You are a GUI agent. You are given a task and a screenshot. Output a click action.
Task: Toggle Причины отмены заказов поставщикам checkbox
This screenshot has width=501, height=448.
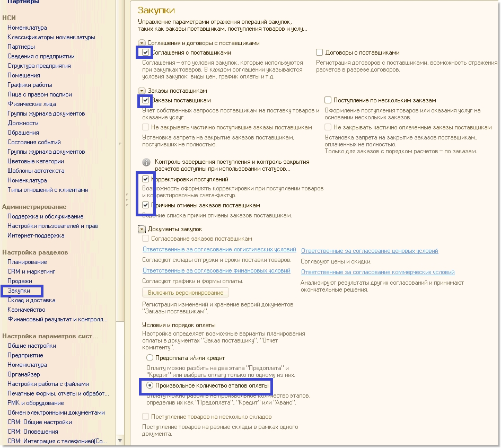click(145, 205)
